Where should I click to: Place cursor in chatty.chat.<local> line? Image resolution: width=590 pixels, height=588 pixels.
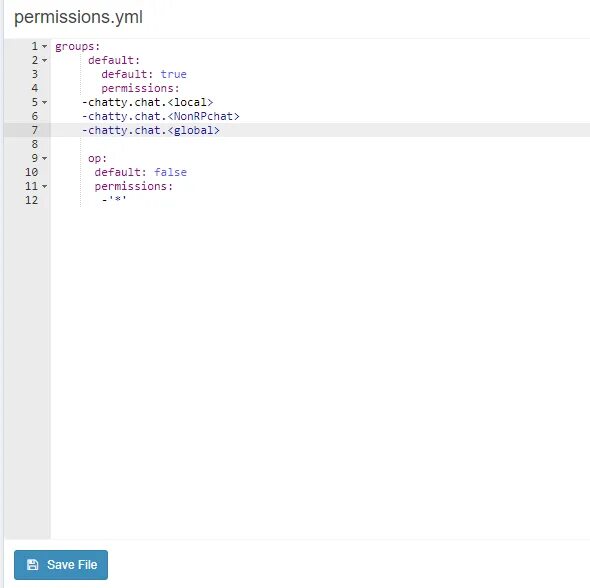(x=148, y=102)
